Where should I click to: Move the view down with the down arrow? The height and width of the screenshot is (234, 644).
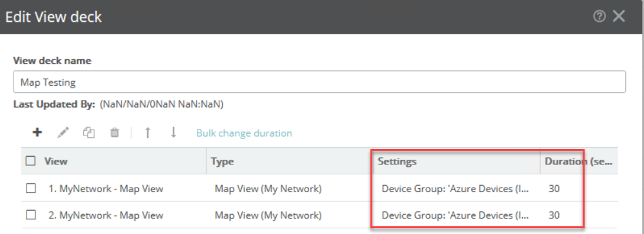click(174, 132)
